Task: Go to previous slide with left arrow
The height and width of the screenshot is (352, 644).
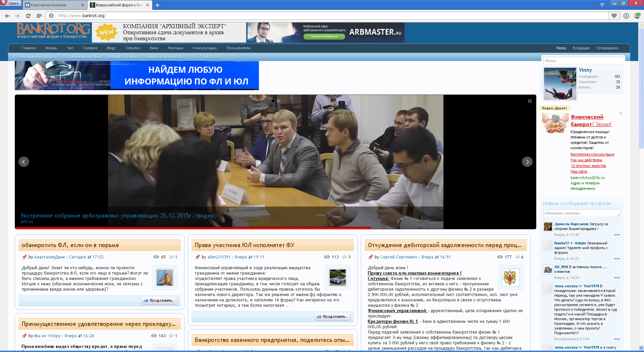Action: (23, 162)
